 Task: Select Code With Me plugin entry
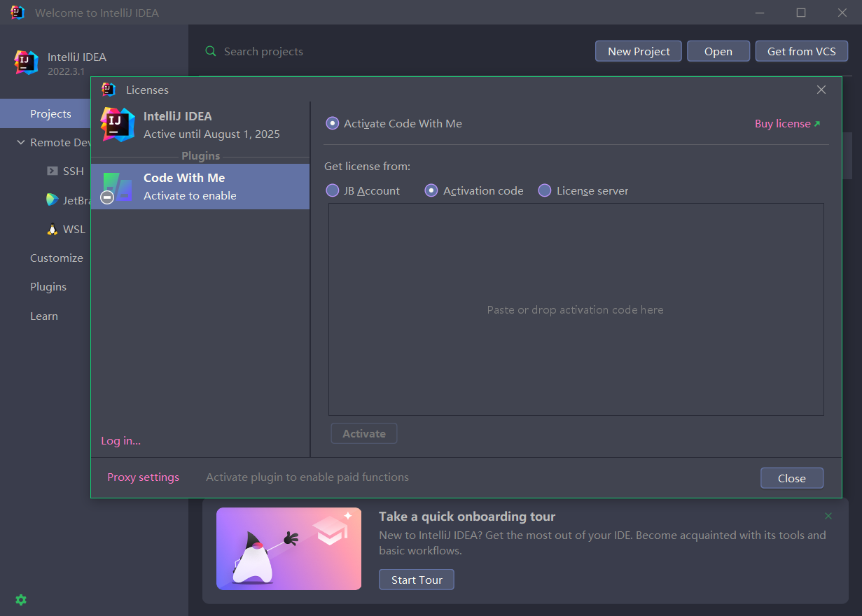coord(200,186)
